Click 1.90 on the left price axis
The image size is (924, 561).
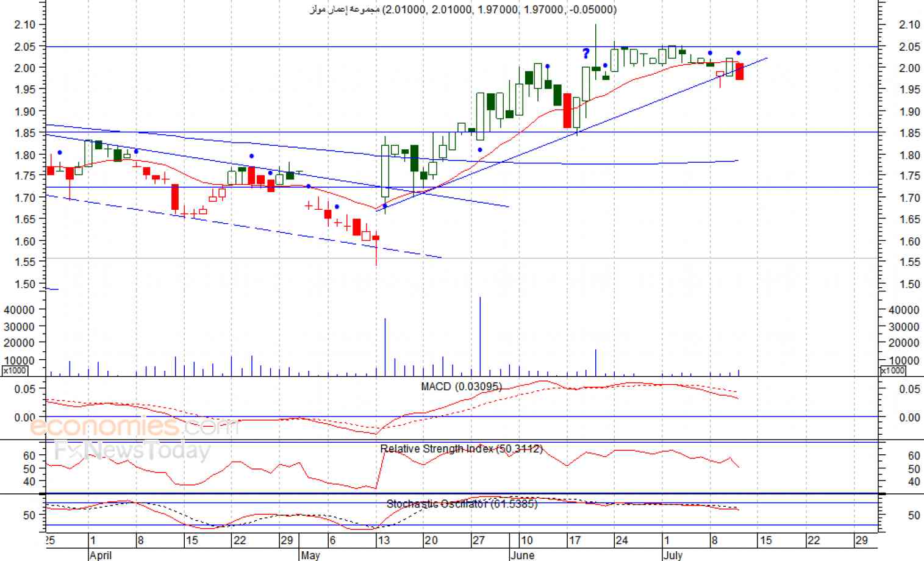pyautogui.click(x=25, y=112)
